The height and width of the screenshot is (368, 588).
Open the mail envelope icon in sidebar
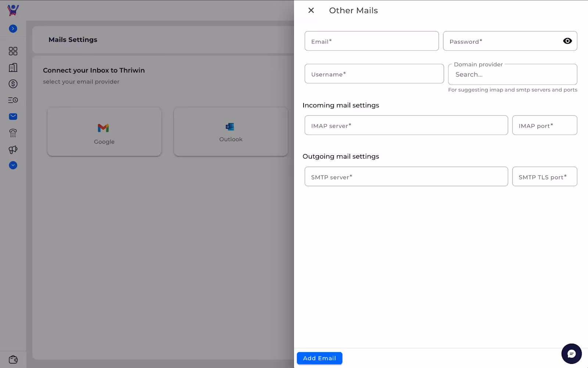point(13,117)
